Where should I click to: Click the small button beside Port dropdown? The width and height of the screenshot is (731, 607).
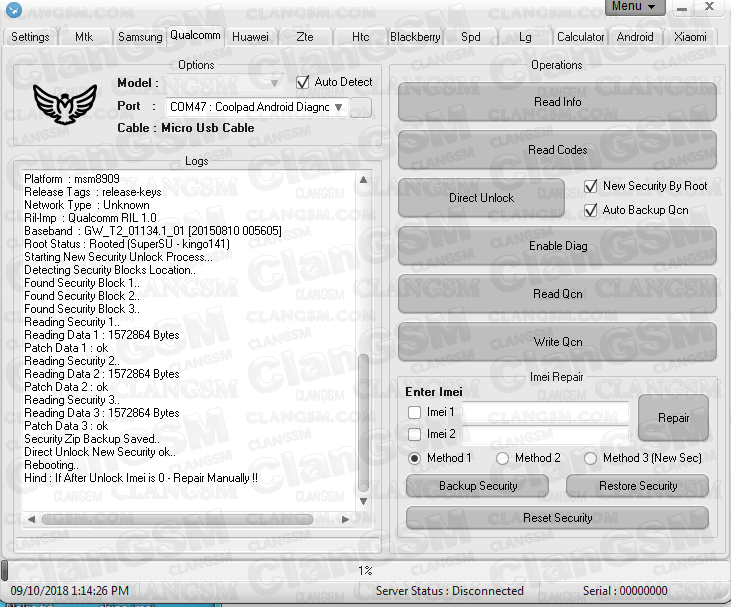(x=360, y=107)
